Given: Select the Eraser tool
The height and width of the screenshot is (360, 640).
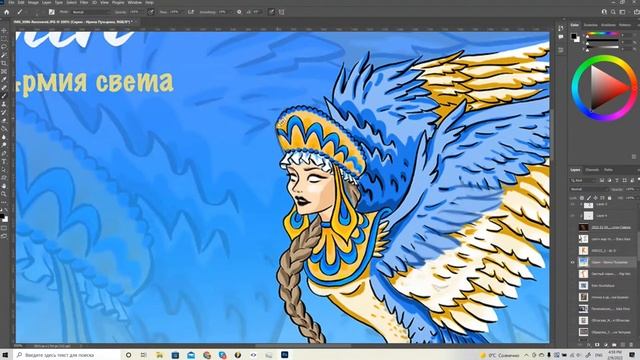Looking at the screenshot, I should [4, 120].
